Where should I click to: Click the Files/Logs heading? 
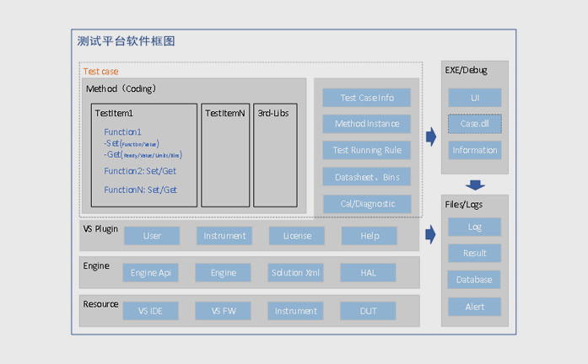(x=463, y=205)
